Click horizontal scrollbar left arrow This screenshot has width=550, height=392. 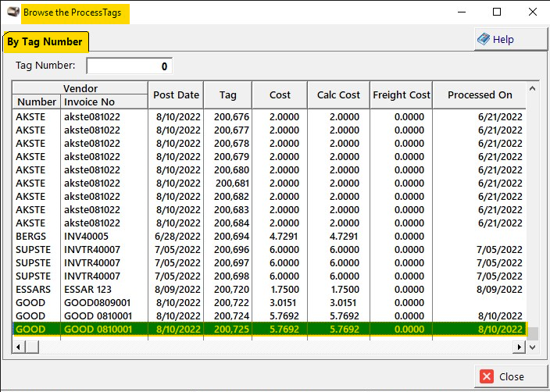pyautogui.click(x=18, y=347)
